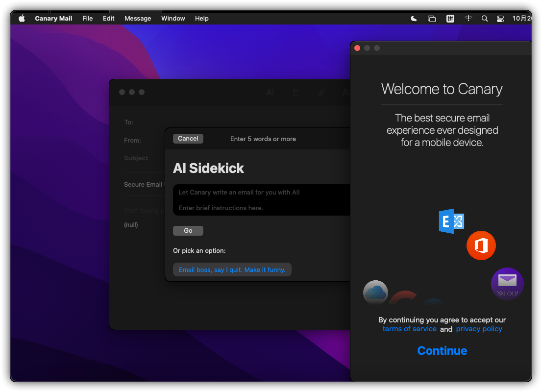The image size is (542, 392).
Task: Select the Office 365 icon
Action: click(x=481, y=245)
